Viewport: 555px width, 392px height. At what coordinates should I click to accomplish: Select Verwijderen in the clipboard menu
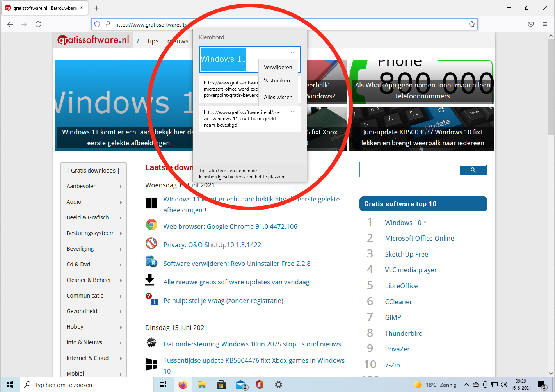(277, 67)
